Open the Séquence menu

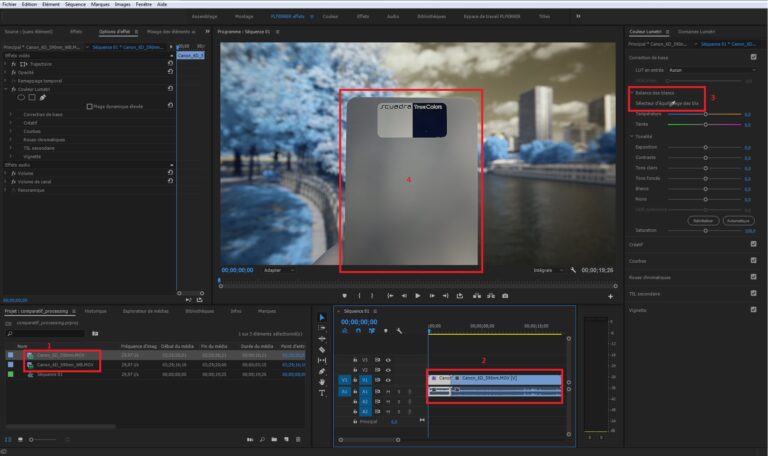75,4
